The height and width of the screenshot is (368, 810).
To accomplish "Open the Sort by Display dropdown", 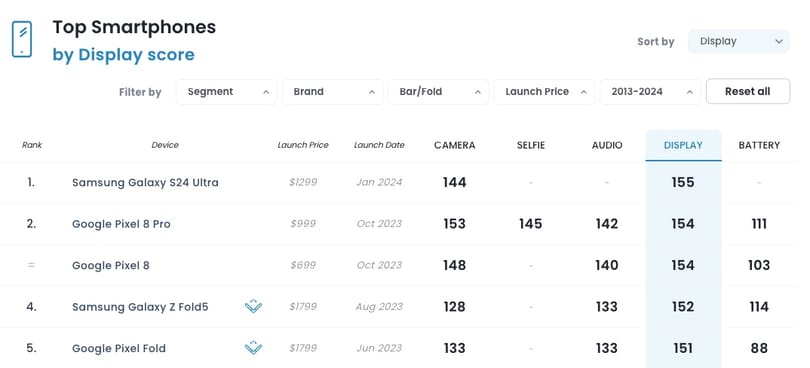I will [739, 41].
